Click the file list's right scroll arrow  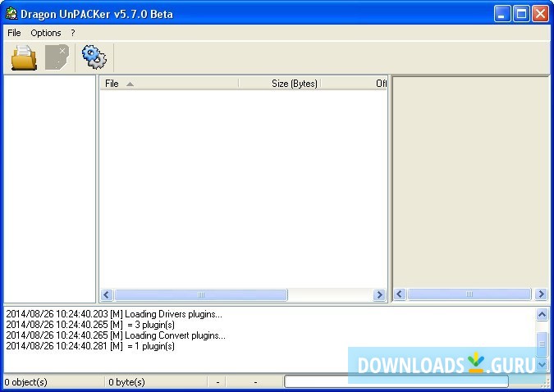point(379,294)
